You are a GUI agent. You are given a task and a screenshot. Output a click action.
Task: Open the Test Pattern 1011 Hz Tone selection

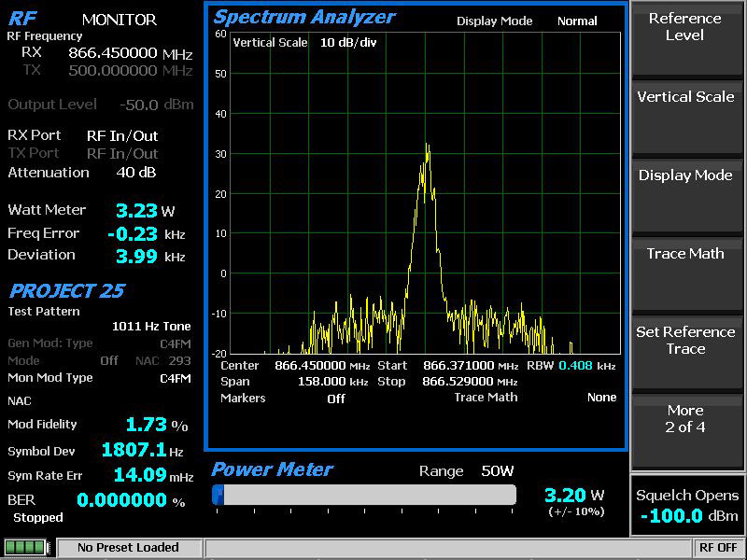(150, 327)
